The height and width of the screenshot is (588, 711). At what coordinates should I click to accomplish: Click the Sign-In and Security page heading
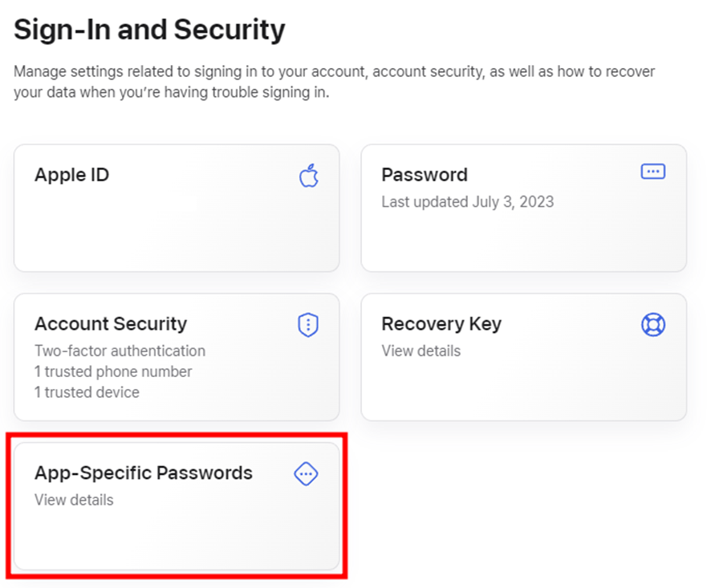[x=149, y=30]
